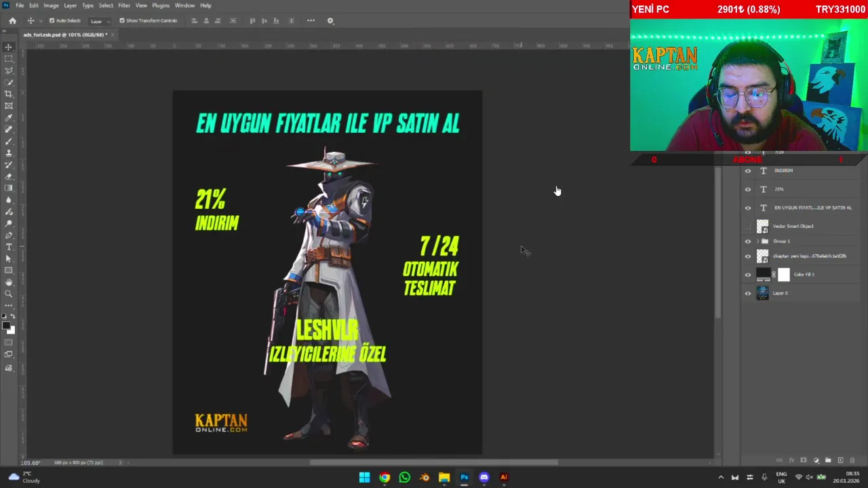868x488 pixels.
Task: Hide the Group 1 layer group
Action: coord(748,241)
